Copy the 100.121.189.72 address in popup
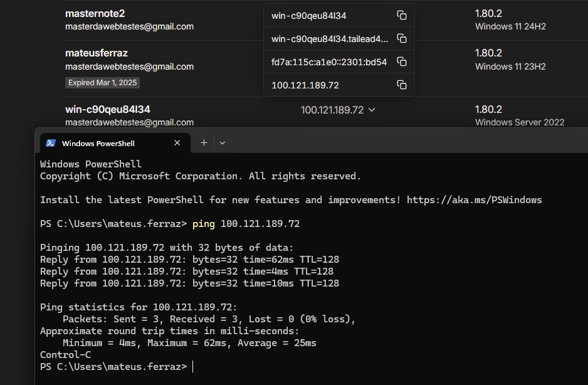This screenshot has height=385, width=588. pyautogui.click(x=402, y=85)
